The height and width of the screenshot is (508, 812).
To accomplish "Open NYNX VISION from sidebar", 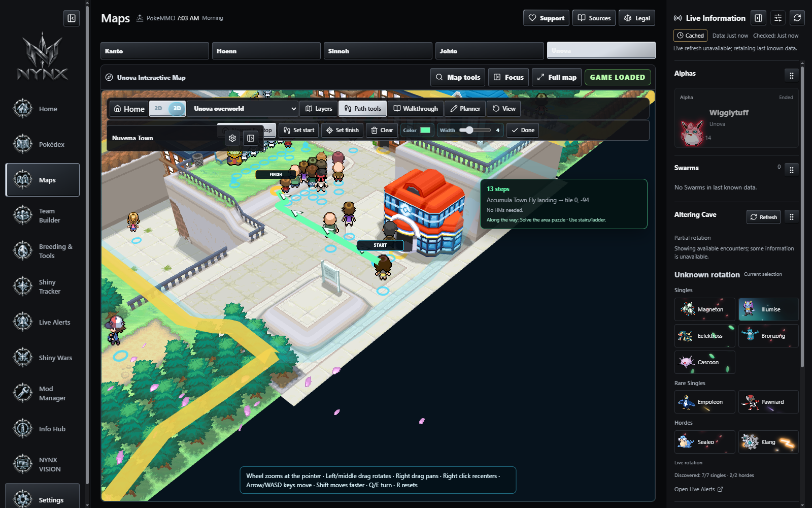I will pyautogui.click(x=43, y=464).
